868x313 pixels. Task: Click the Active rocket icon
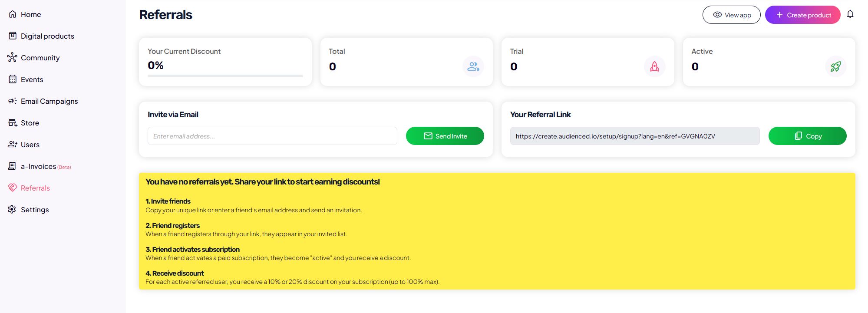click(x=835, y=66)
